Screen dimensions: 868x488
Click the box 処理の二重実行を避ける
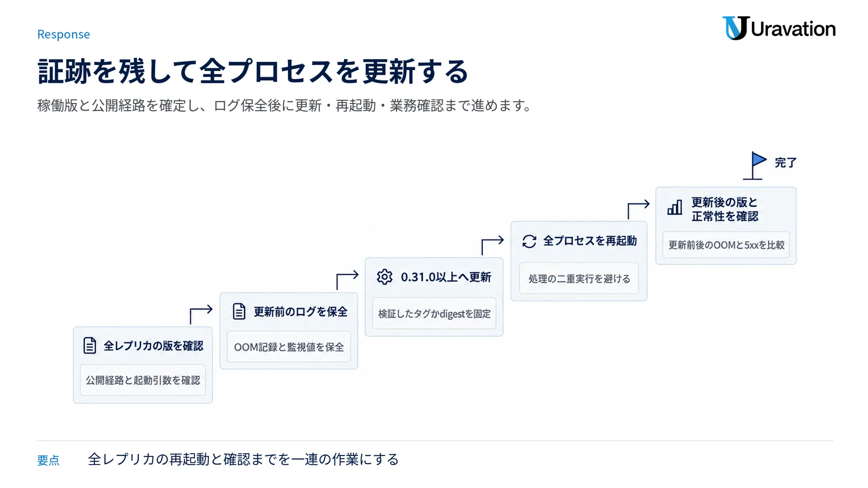click(579, 279)
